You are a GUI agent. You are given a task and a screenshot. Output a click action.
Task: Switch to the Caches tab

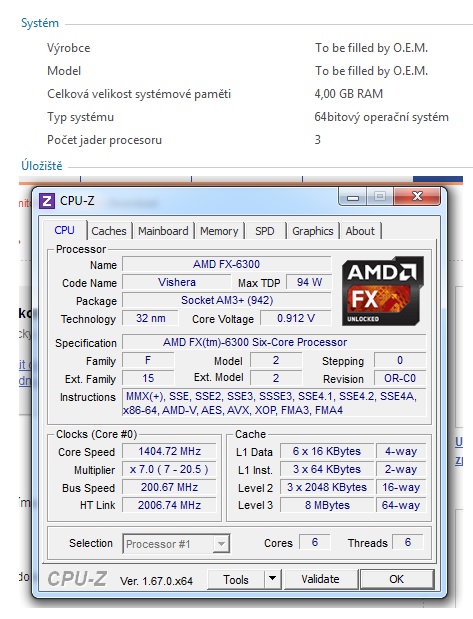109,231
